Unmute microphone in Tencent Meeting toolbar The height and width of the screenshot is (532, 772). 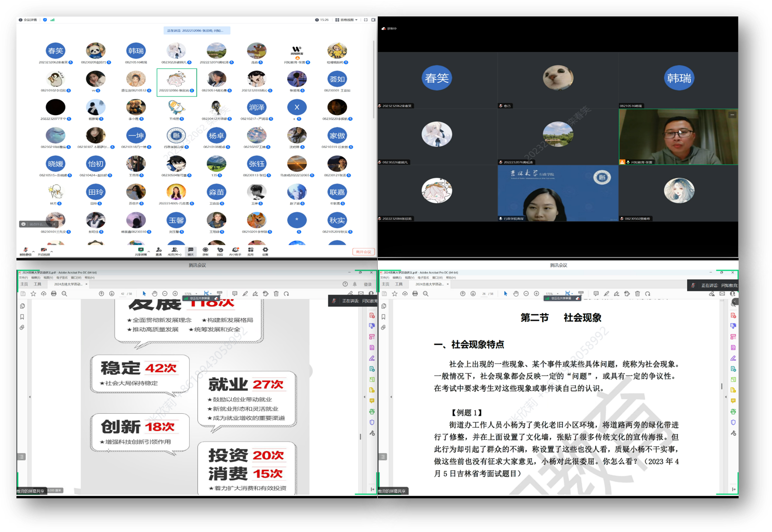coord(25,250)
